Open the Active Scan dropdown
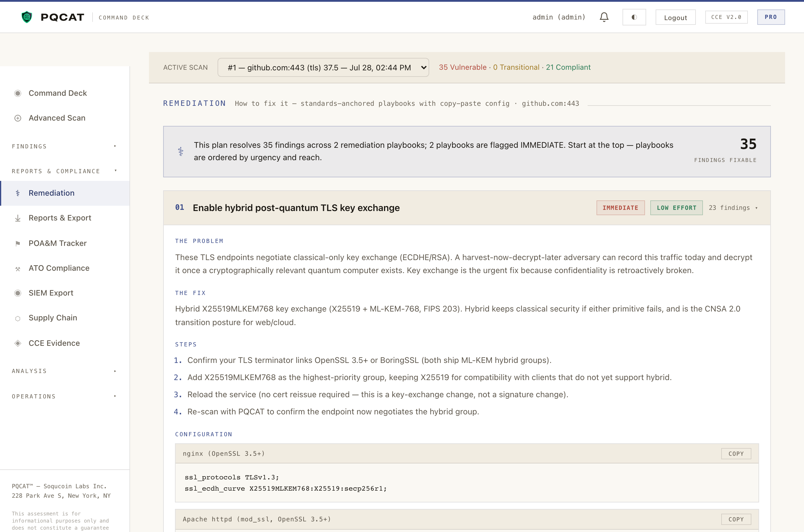The width and height of the screenshot is (804, 532). point(323,67)
